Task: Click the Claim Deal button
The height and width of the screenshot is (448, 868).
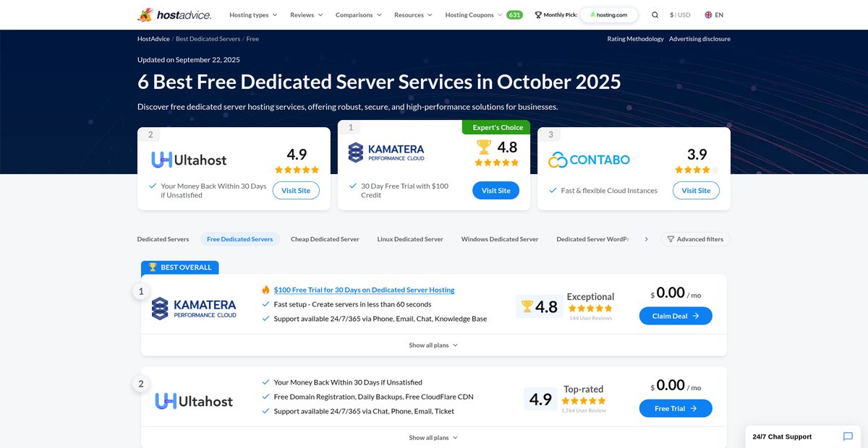Action: [x=676, y=316]
